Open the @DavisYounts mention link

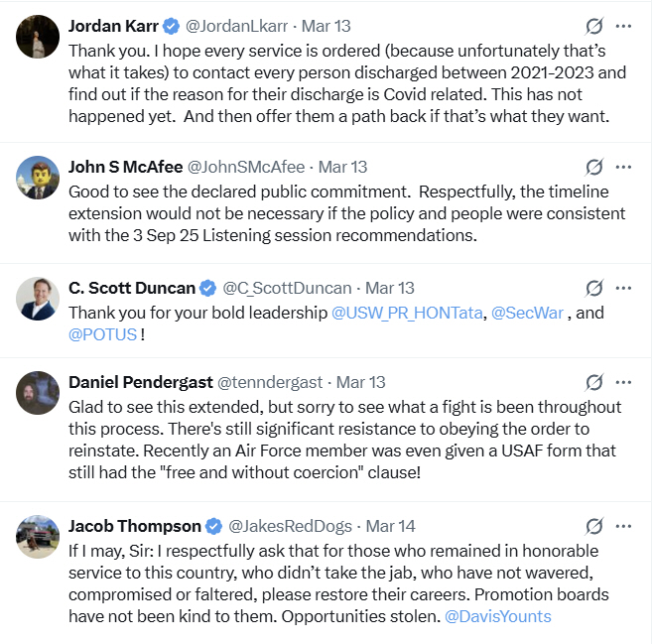[496, 616]
